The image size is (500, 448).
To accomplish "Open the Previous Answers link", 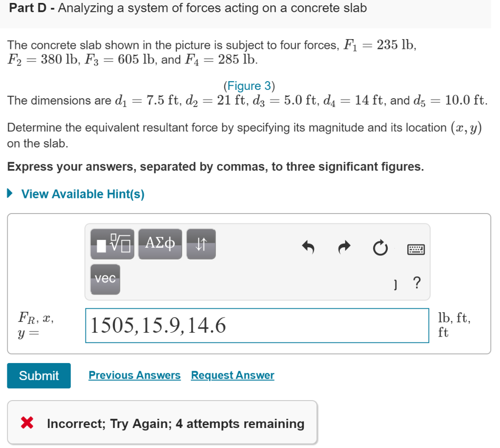I will tap(134, 375).
